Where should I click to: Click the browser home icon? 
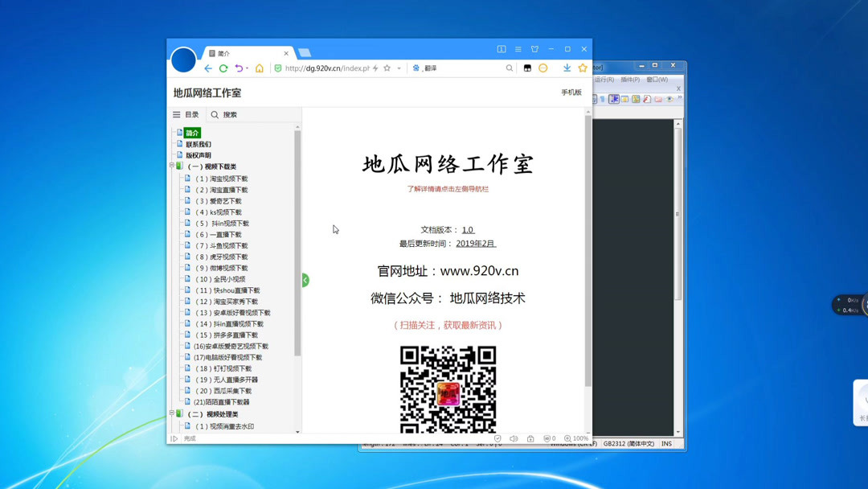[260, 68]
